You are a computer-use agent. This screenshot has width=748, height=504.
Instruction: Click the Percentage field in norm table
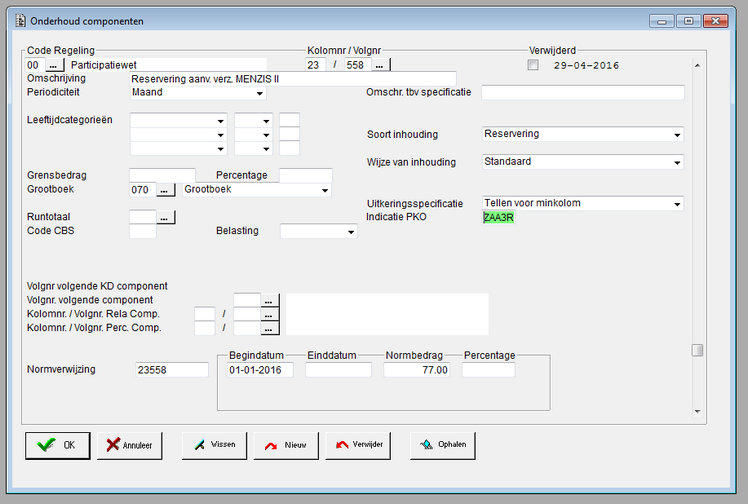coord(488,370)
